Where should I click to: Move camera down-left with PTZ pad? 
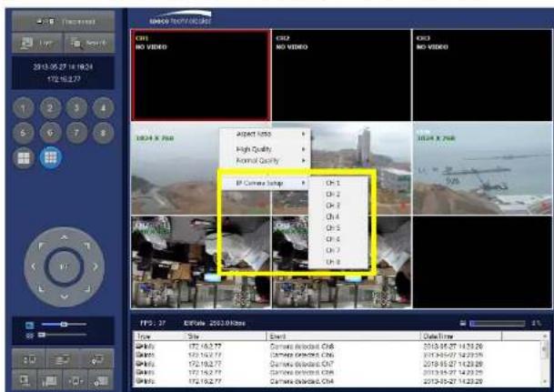click(42, 289)
